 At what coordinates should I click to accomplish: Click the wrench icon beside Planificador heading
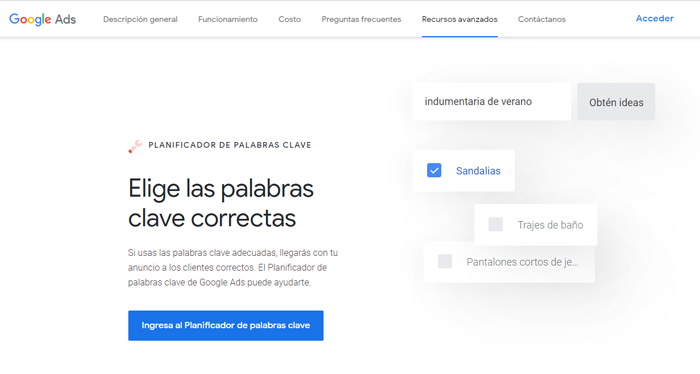click(135, 146)
